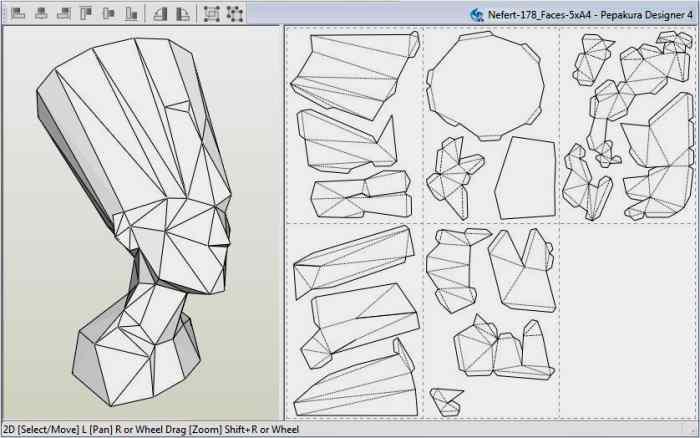700x438 pixels.
Task: Click the square of connected dots icon
Action: pos(234,14)
